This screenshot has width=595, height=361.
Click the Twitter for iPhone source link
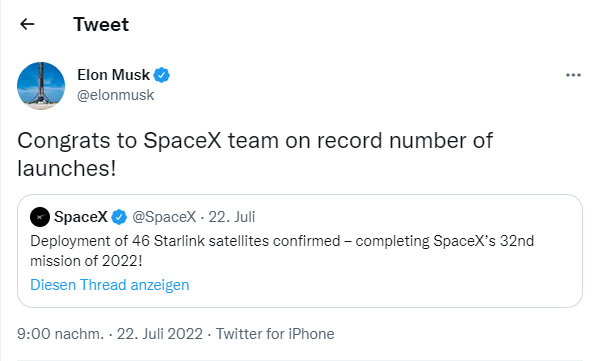tap(275, 334)
